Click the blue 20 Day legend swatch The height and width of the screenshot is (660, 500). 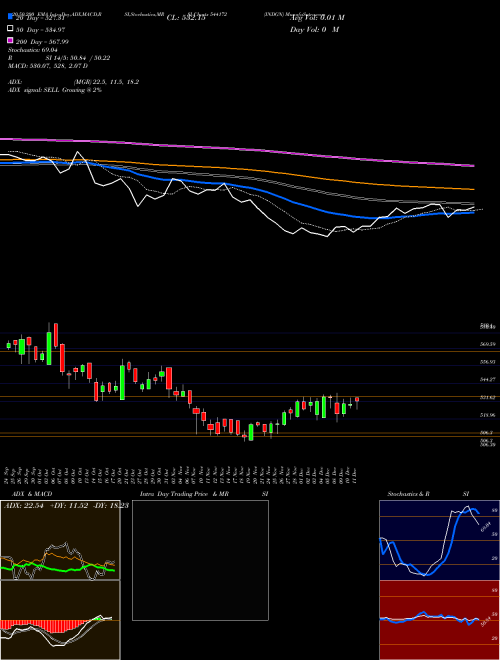[x=11, y=17]
